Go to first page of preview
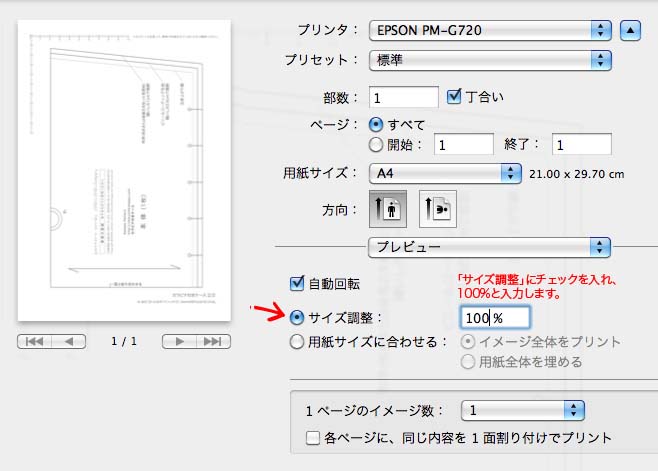Image resolution: width=658 pixels, height=471 pixels. click(x=34, y=341)
